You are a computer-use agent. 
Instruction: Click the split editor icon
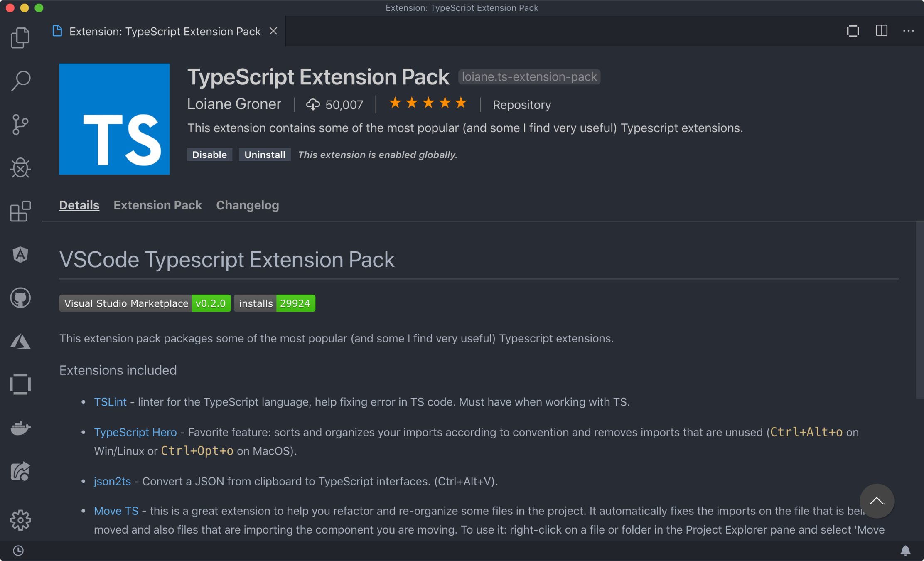[x=881, y=31]
